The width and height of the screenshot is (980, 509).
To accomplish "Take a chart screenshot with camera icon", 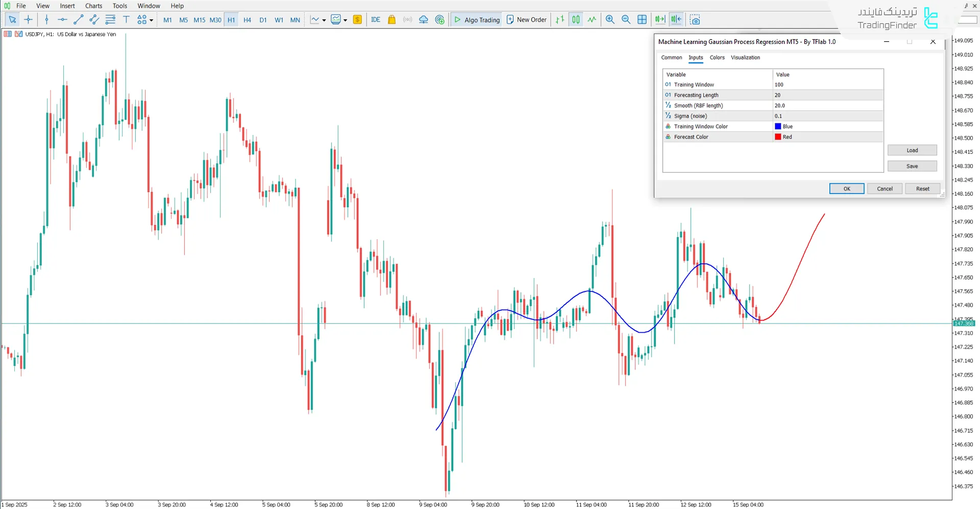I will [695, 20].
